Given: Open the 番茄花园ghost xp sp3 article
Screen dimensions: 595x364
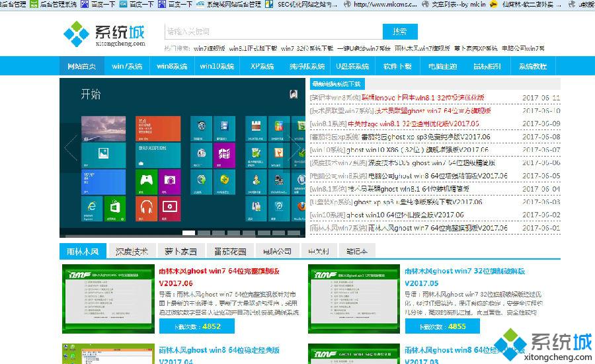Looking at the screenshot, I should [425, 137].
